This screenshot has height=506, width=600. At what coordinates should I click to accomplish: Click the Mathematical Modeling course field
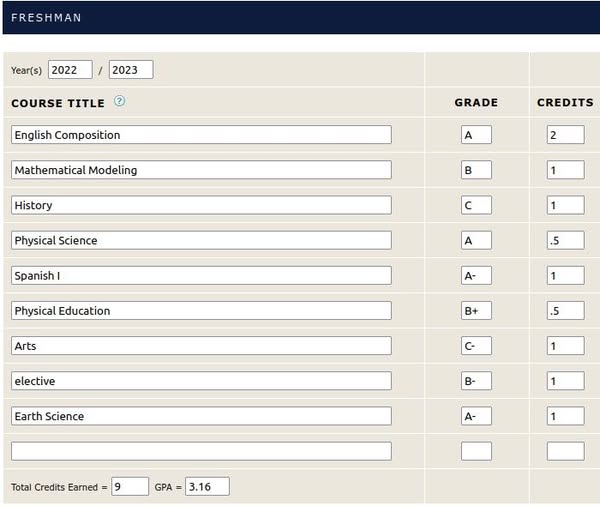click(201, 170)
